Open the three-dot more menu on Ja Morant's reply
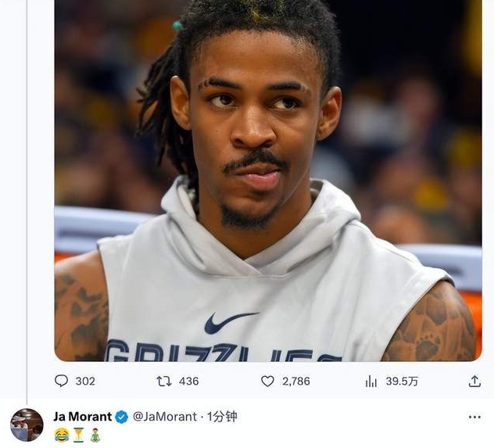This screenshot has width=494, height=448. point(474,418)
